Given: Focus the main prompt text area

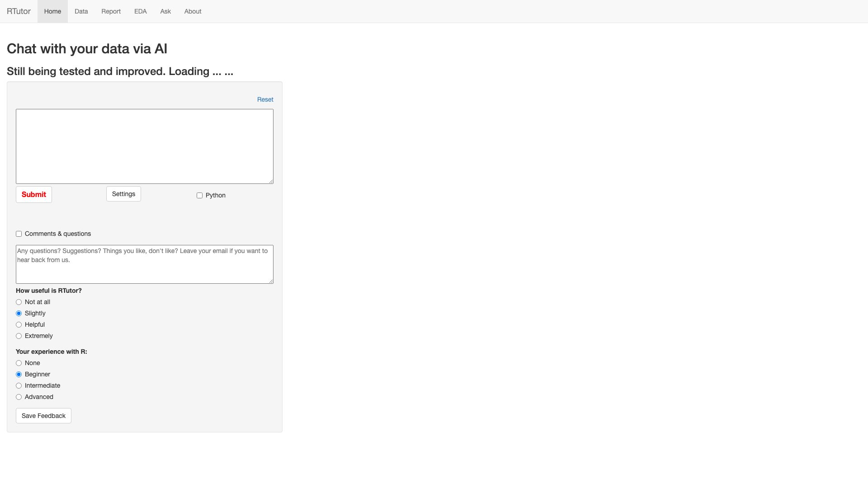Looking at the screenshot, I should coord(145,146).
